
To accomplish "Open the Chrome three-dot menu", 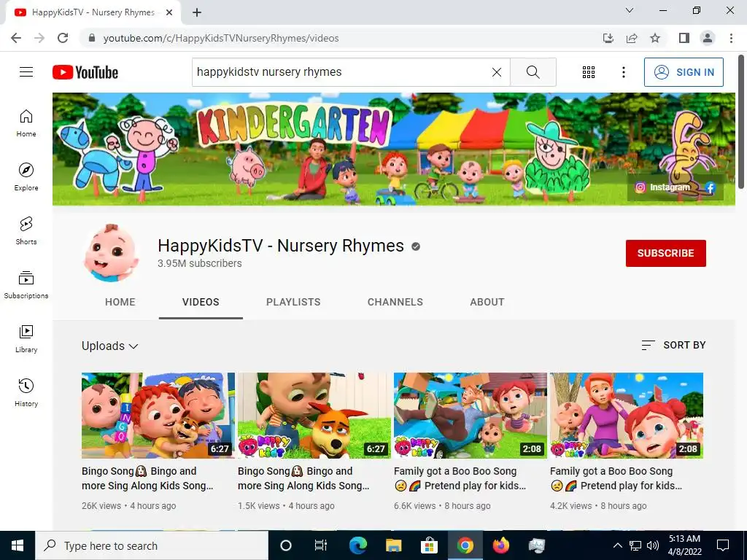I will pyautogui.click(x=731, y=38).
